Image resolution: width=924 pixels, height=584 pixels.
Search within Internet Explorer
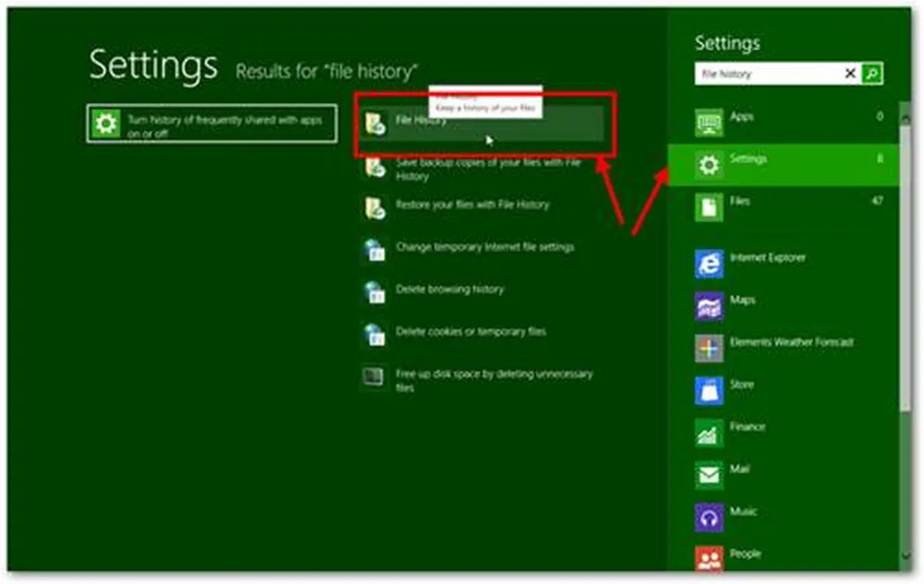pyautogui.click(x=783, y=264)
